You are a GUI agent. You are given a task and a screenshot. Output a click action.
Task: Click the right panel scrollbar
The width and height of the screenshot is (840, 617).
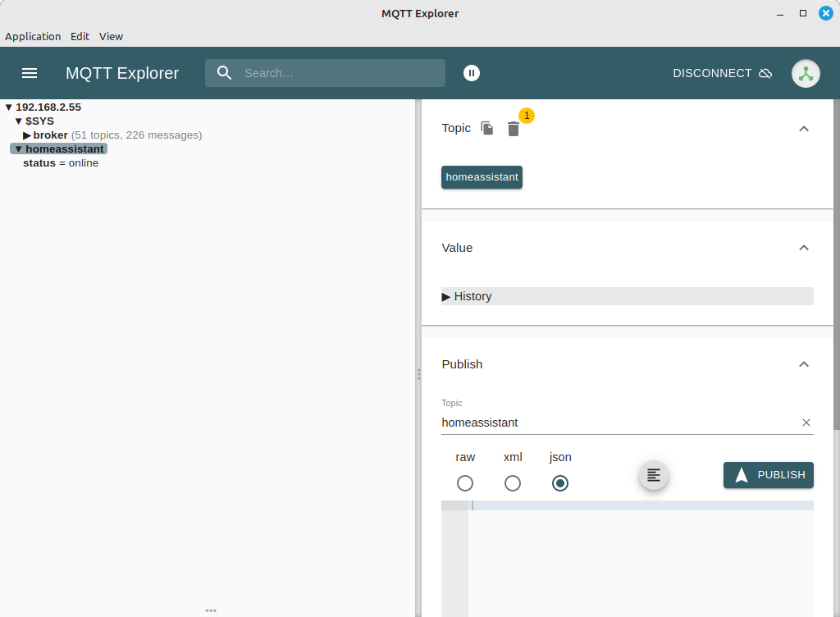pyautogui.click(x=837, y=264)
